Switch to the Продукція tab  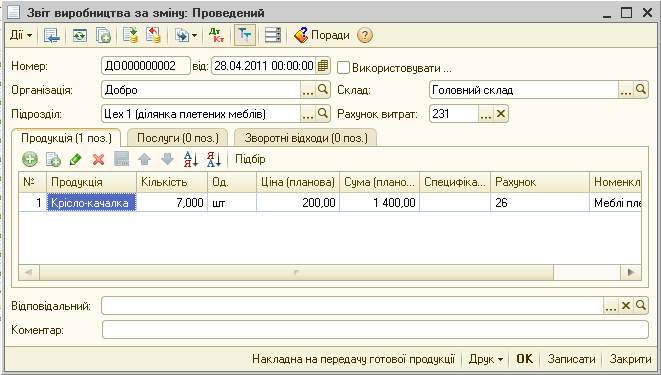[x=66, y=138]
